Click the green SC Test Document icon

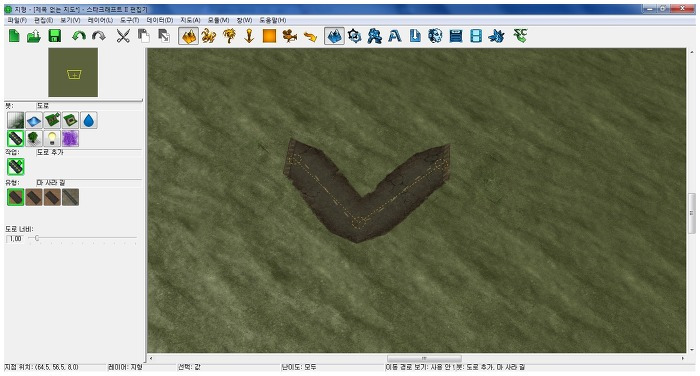click(x=521, y=35)
